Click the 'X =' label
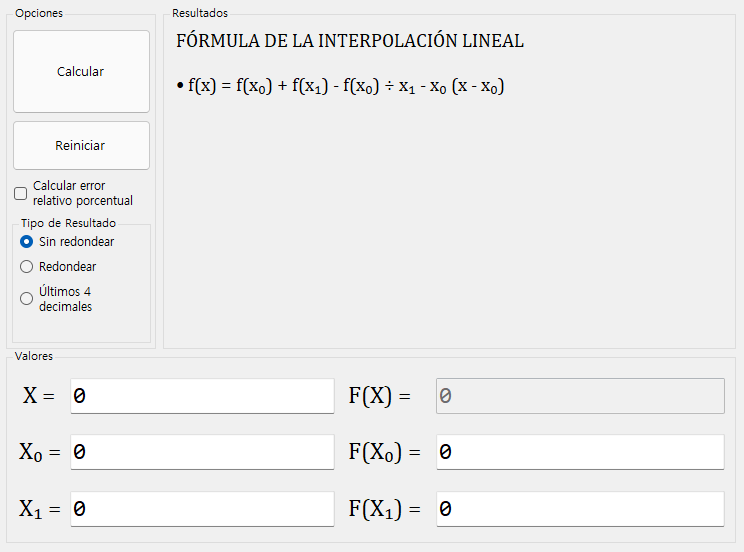The height and width of the screenshot is (552, 744). [38, 396]
